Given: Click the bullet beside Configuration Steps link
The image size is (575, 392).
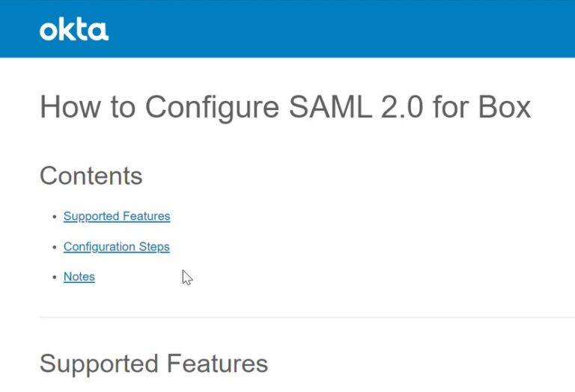Looking at the screenshot, I should pyautogui.click(x=54, y=247).
